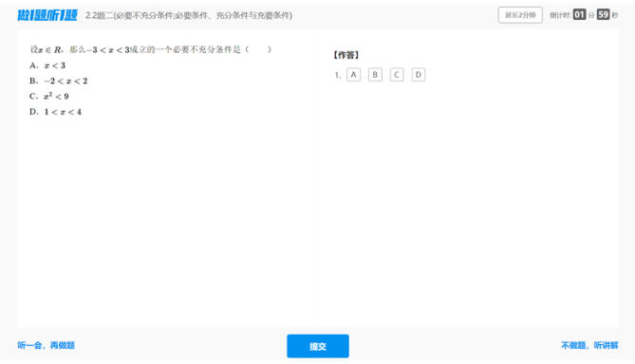This screenshot has height=364, width=635.
Task: Click the question stem 设x∈R
Action: pos(47,49)
